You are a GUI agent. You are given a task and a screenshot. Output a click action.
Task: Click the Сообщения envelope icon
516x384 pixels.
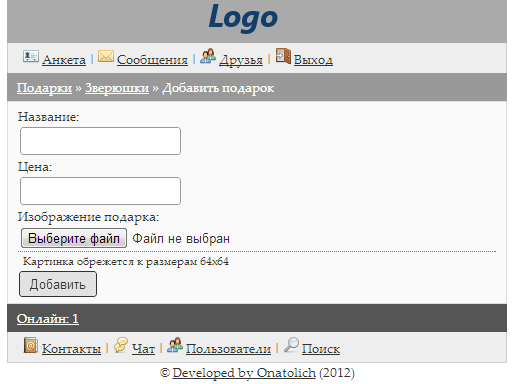click(x=106, y=56)
